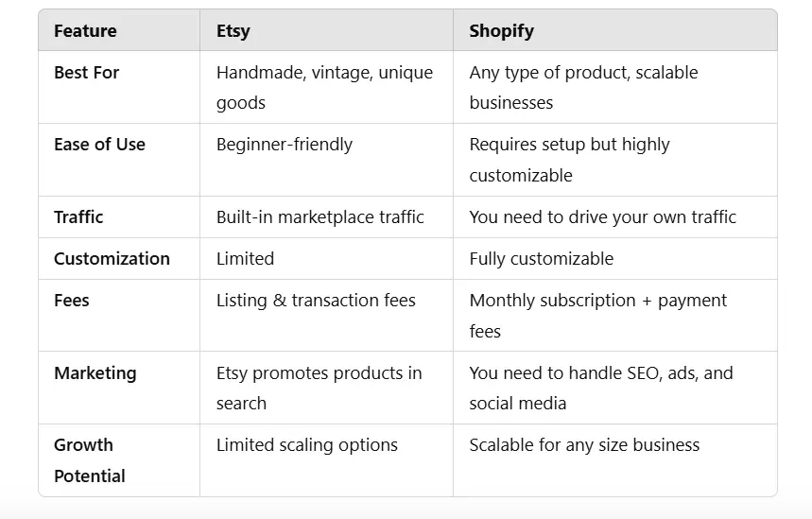Click "Built-in marketplace traffic" cell
Image resolution: width=812 pixels, height=519 pixels.
coord(320,216)
